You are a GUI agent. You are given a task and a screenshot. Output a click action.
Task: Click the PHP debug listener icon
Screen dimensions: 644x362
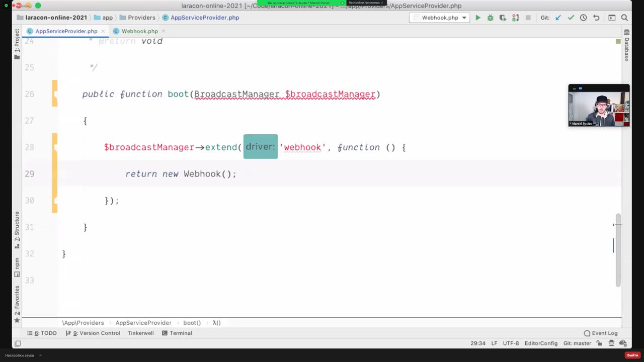[x=515, y=18]
